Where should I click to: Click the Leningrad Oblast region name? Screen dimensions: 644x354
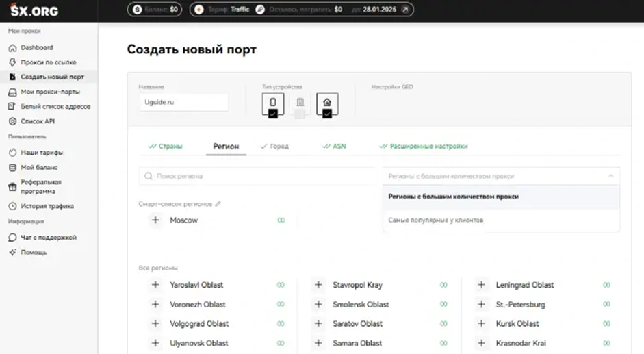pyautogui.click(x=525, y=285)
